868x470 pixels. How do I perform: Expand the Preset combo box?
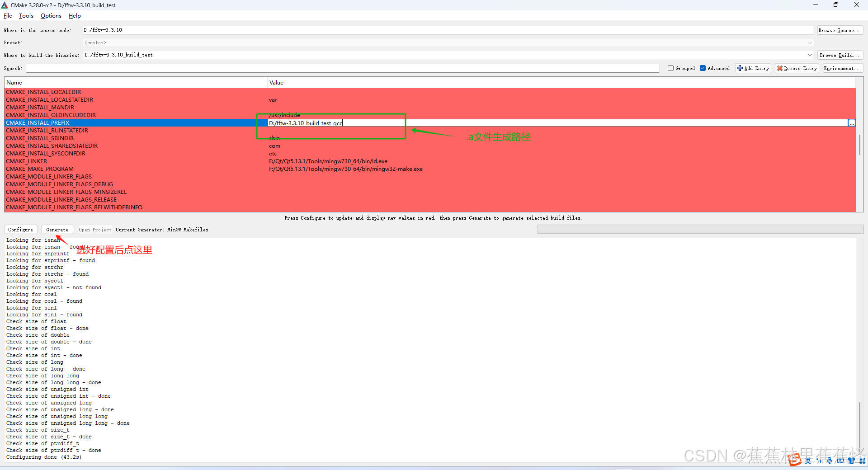coord(810,42)
